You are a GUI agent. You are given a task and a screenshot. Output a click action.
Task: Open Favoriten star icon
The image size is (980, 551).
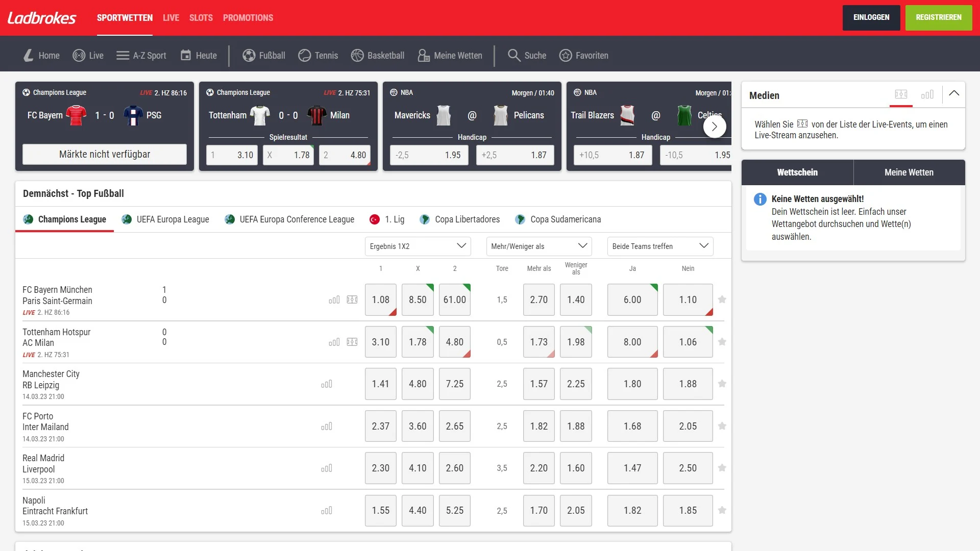tap(566, 55)
